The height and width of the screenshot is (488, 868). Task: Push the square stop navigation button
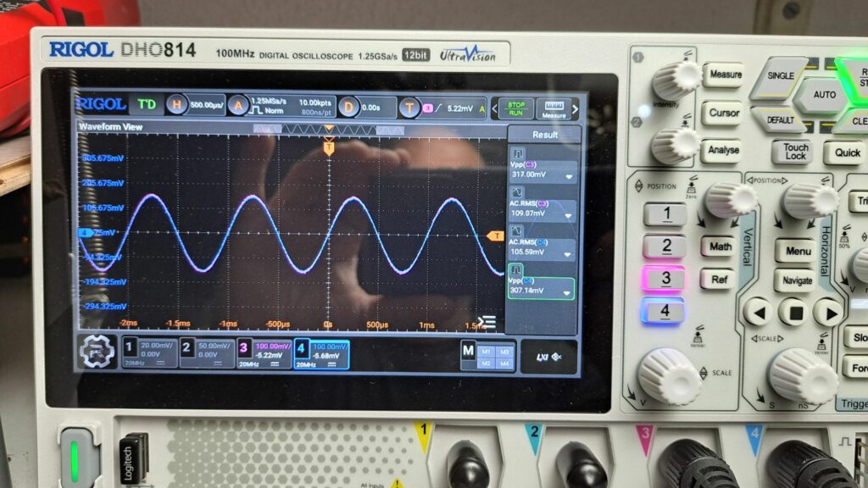coord(795,313)
